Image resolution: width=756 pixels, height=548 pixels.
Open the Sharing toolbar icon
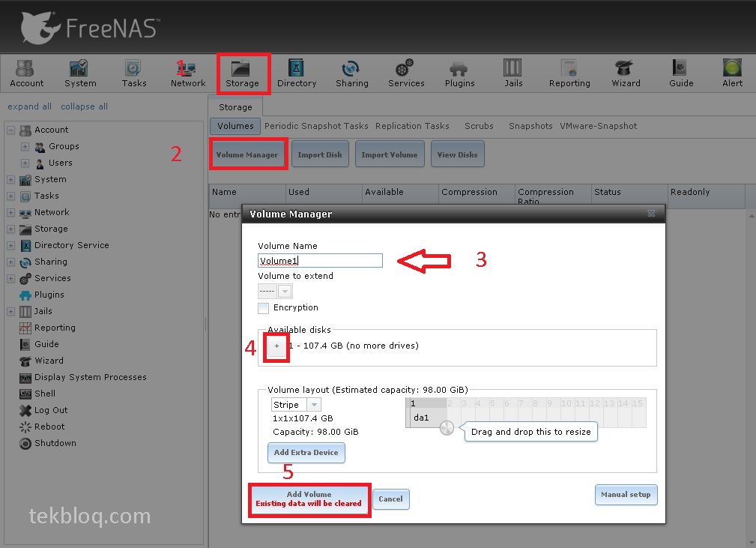(x=352, y=73)
